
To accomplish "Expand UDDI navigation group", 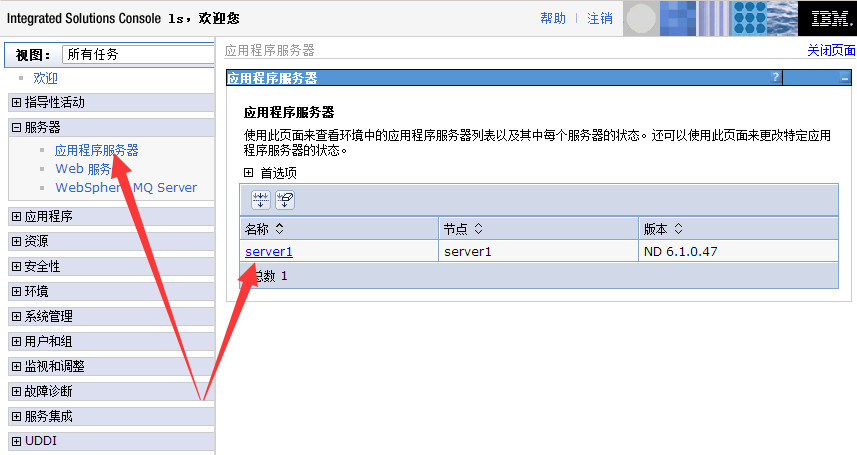I will [16, 441].
